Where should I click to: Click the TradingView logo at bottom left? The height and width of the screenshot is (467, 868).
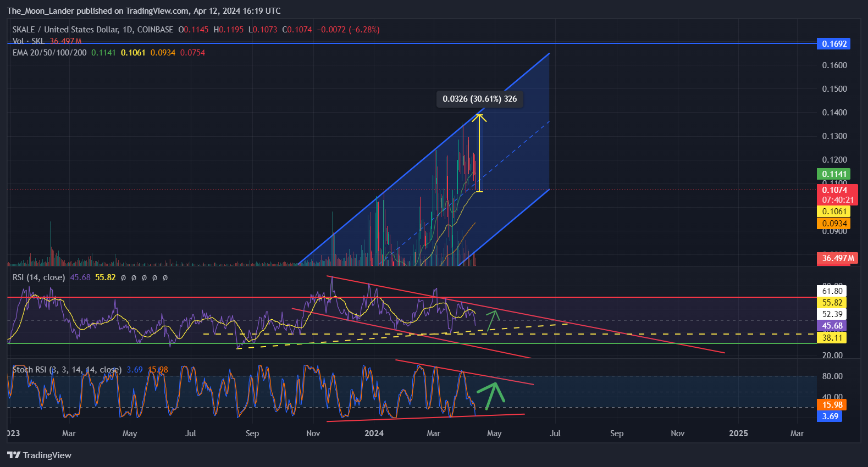click(x=39, y=455)
